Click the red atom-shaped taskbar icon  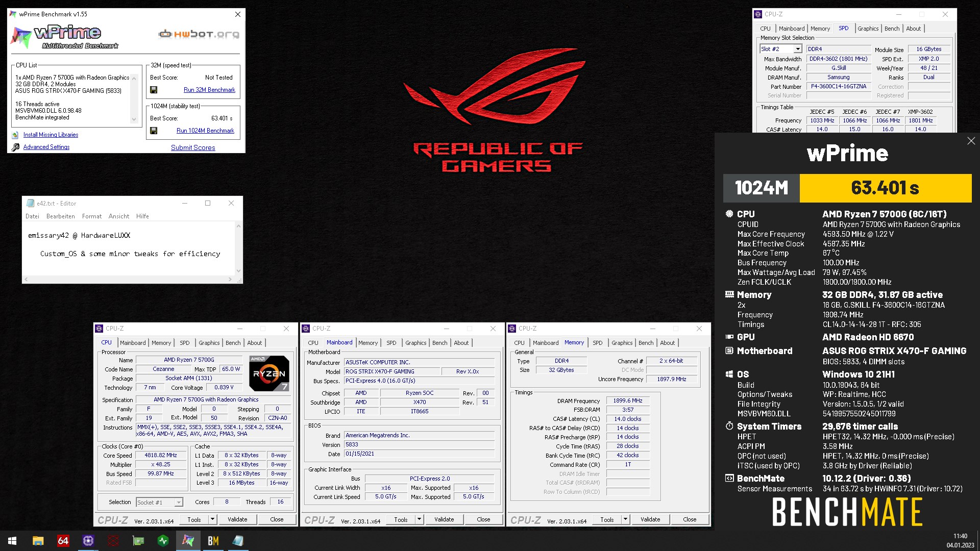coord(113,541)
